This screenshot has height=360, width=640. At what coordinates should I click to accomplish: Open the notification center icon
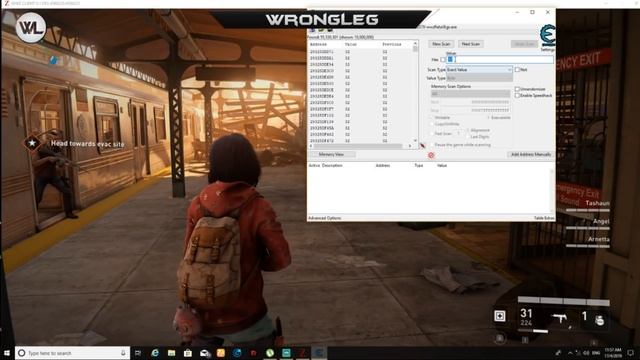631,353
